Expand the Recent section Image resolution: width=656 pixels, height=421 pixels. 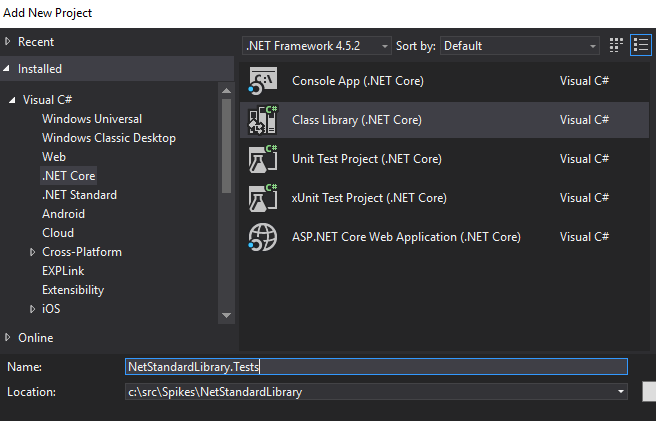[x=8, y=41]
